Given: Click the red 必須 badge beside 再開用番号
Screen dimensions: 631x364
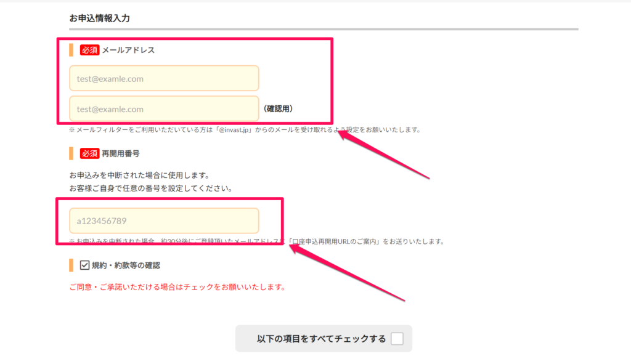Looking at the screenshot, I should pos(89,153).
